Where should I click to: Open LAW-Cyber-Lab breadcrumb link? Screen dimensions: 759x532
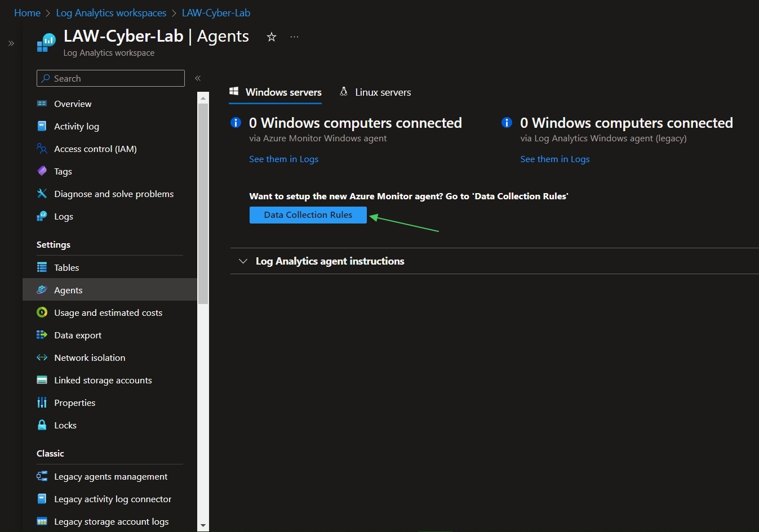[x=216, y=13]
